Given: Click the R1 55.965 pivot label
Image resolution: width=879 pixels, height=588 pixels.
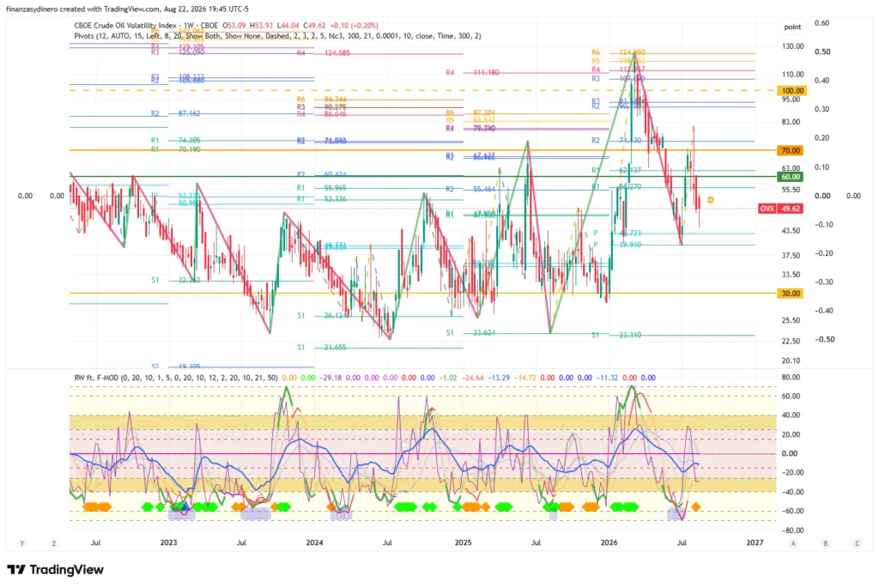Looking at the screenshot, I should tap(322, 188).
